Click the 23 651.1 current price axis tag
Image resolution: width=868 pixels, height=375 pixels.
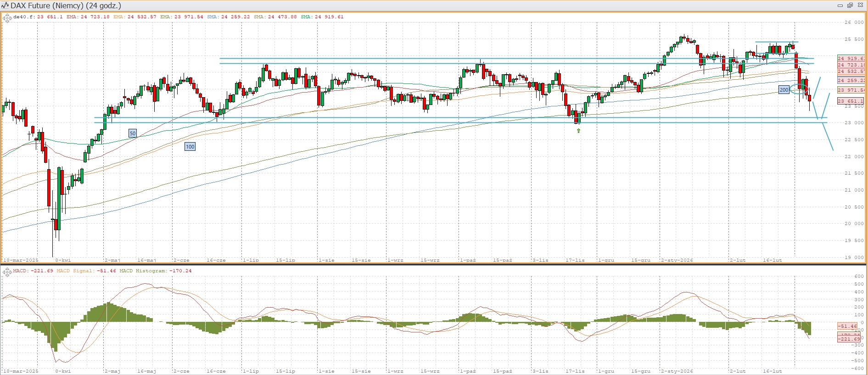(851, 101)
